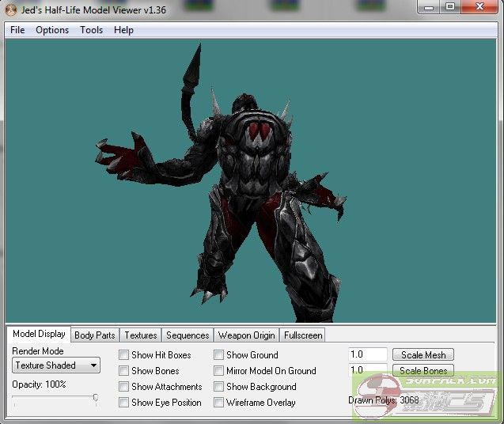Click the Opacity slider handle
504x424 pixels.
(96, 398)
